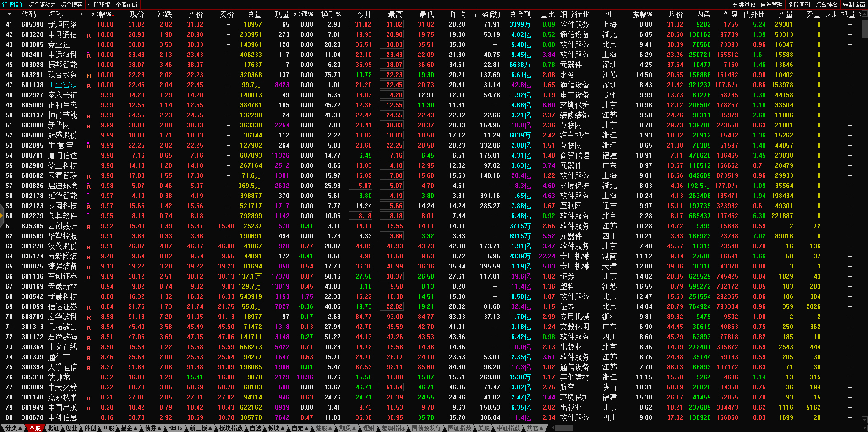Click the scroll-down arrow at right edge

[864, 420]
